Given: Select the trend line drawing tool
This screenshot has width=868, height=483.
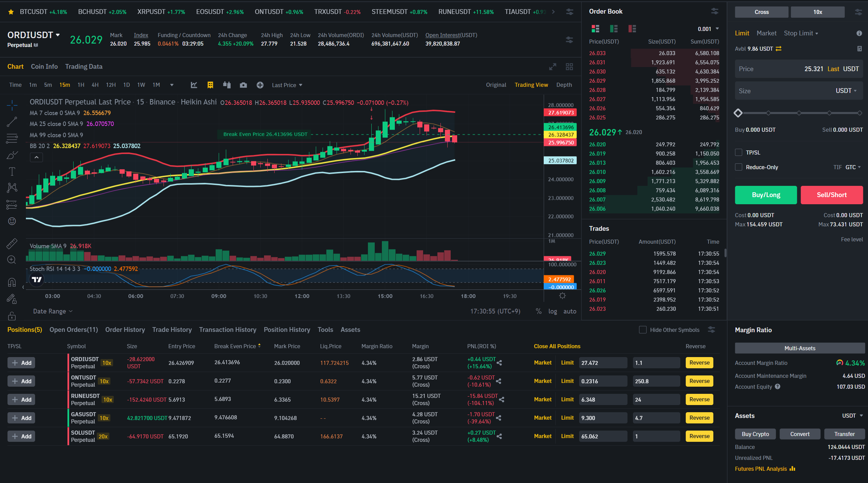Looking at the screenshot, I should [12, 122].
